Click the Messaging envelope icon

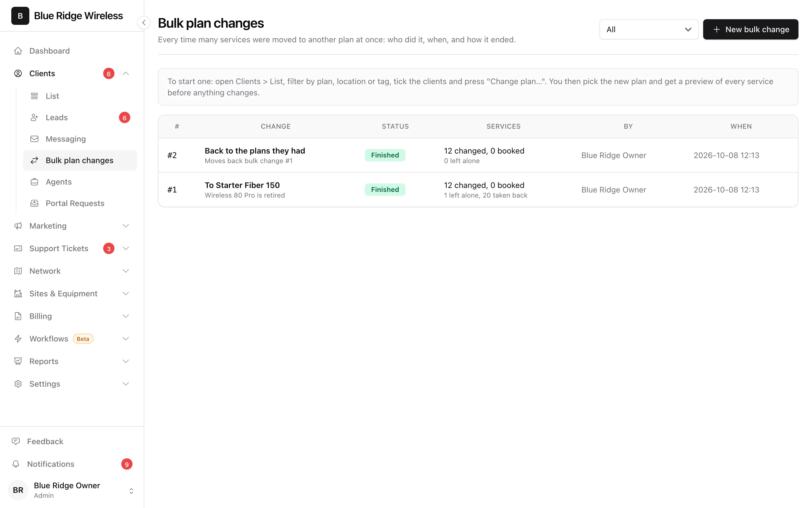coord(34,139)
